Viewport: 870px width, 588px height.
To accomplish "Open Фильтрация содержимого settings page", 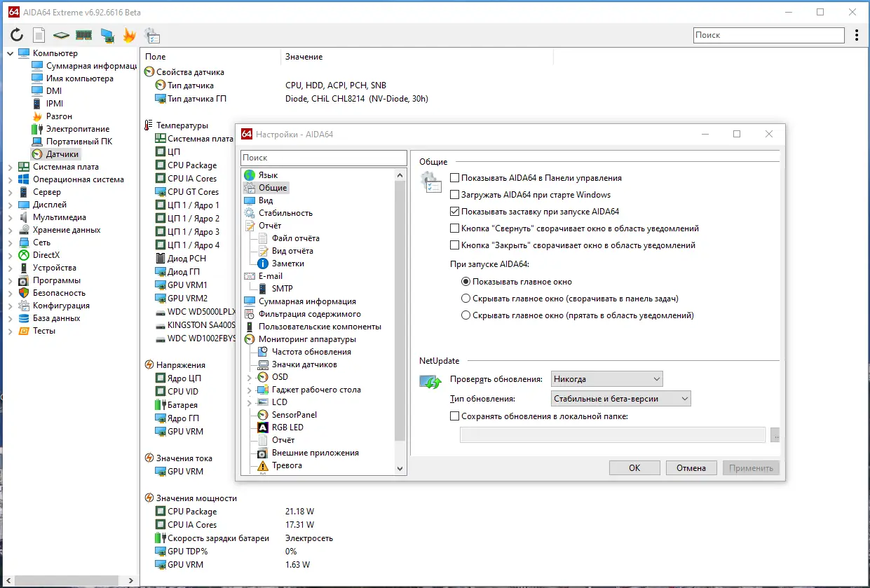I will (x=310, y=314).
